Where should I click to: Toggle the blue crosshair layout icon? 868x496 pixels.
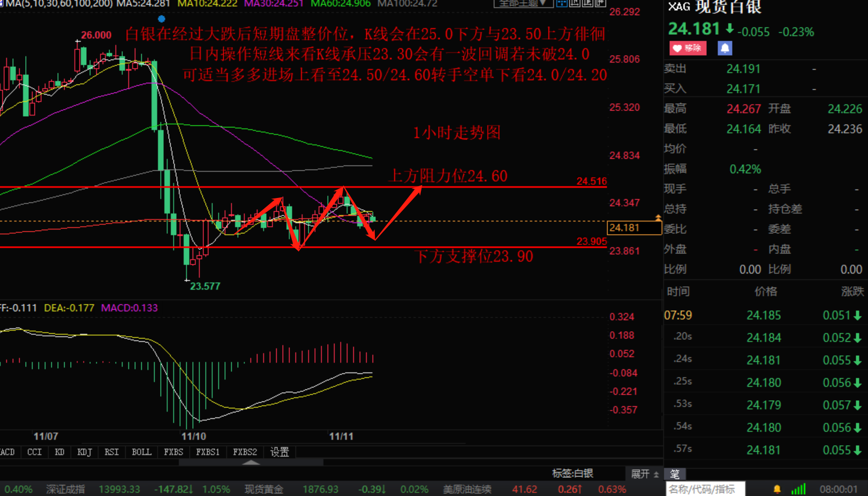click(562, 3)
